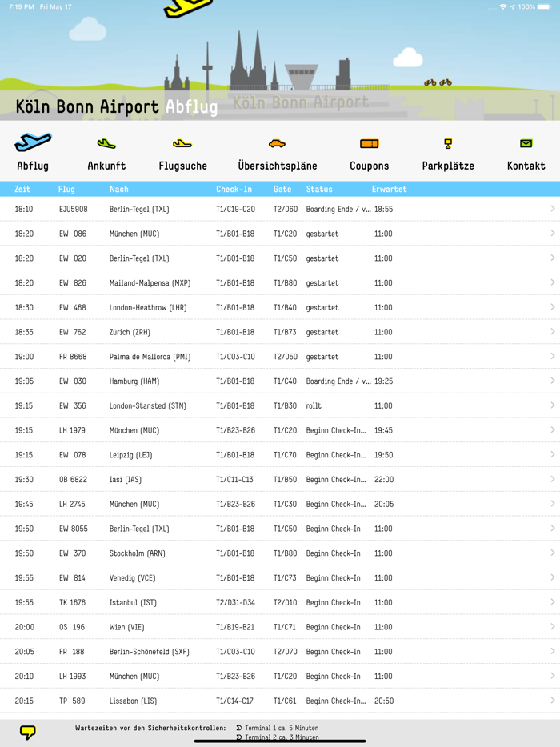Select destination Zürich (ZRH)
The width and height of the screenshot is (560, 747).
pyautogui.click(x=130, y=332)
